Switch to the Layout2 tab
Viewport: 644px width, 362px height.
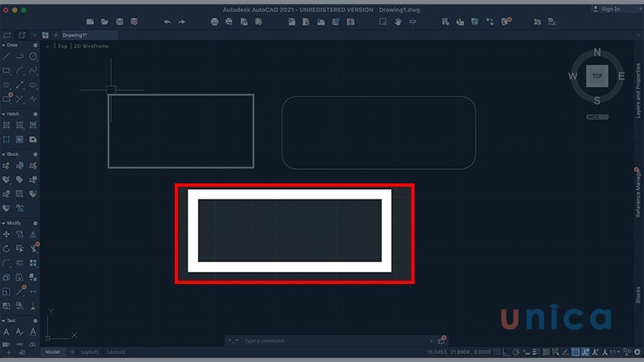(116, 352)
